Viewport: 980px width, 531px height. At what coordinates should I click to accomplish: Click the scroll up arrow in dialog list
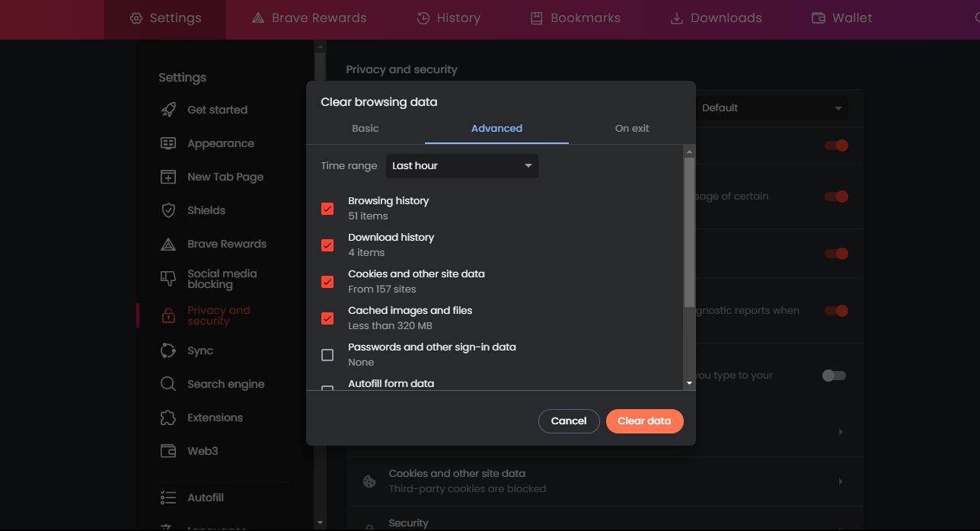[x=689, y=151]
